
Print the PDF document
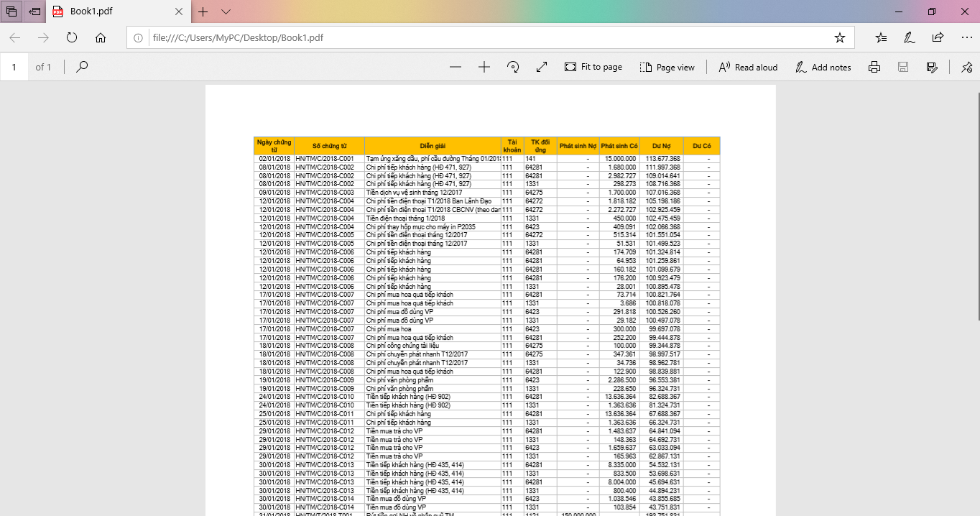coord(874,67)
